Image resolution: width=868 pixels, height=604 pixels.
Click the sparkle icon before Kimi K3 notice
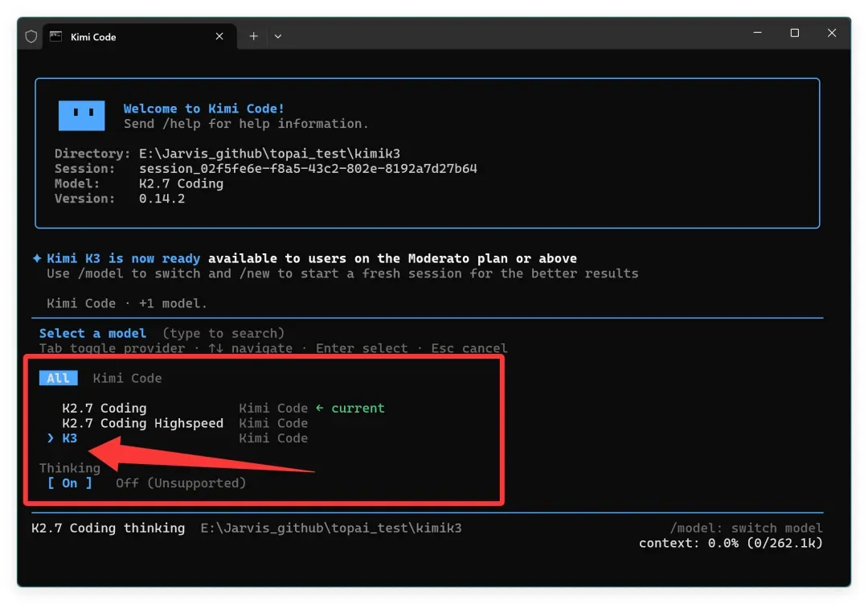37,258
